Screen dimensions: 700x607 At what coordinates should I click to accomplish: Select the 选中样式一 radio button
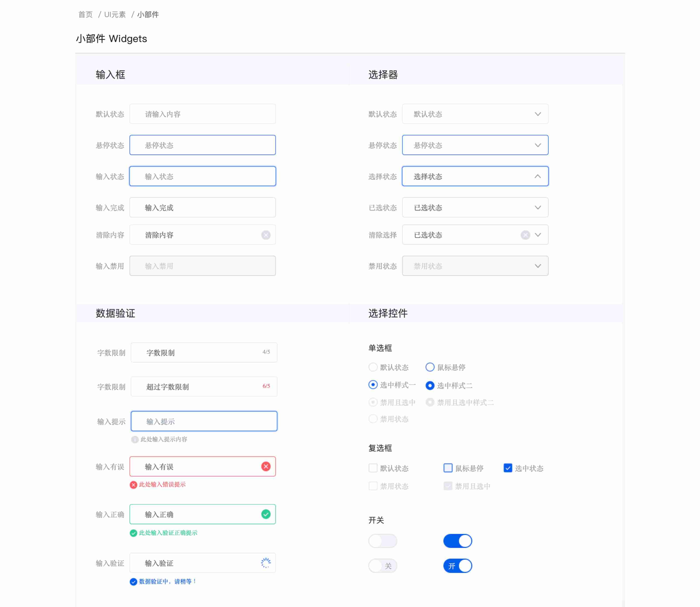click(x=373, y=385)
